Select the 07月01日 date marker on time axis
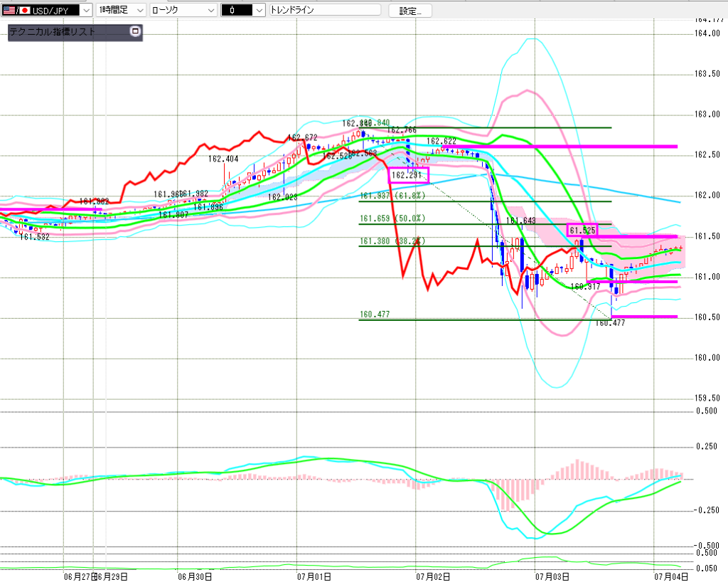 pyautogui.click(x=314, y=577)
